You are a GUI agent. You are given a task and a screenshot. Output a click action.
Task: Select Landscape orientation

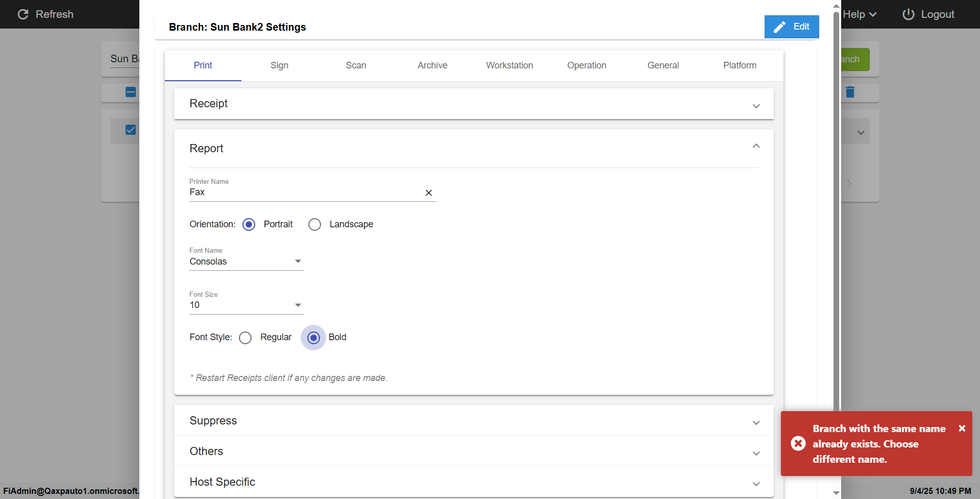[314, 225]
